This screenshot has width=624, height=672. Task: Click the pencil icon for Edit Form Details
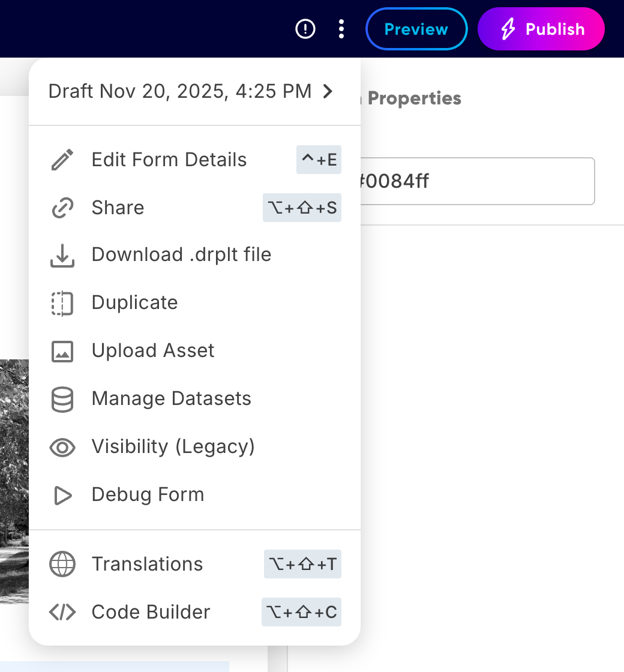pyautogui.click(x=62, y=160)
